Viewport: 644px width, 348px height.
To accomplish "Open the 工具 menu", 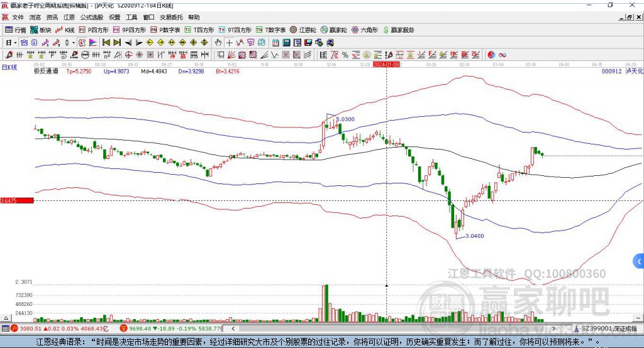I will pyautogui.click(x=131, y=17).
